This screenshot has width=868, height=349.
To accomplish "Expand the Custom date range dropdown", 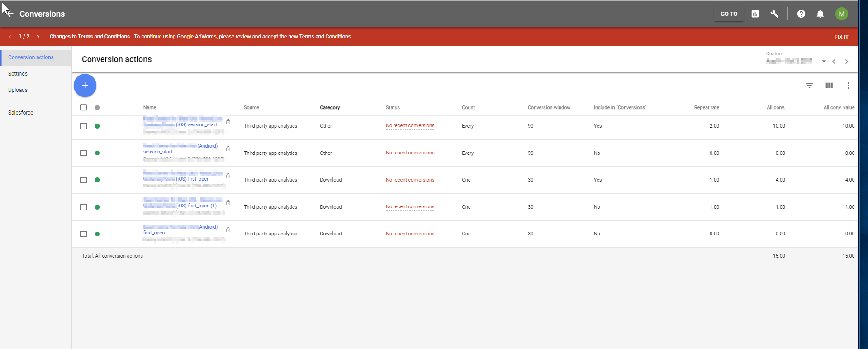I will pyautogui.click(x=824, y=62).
